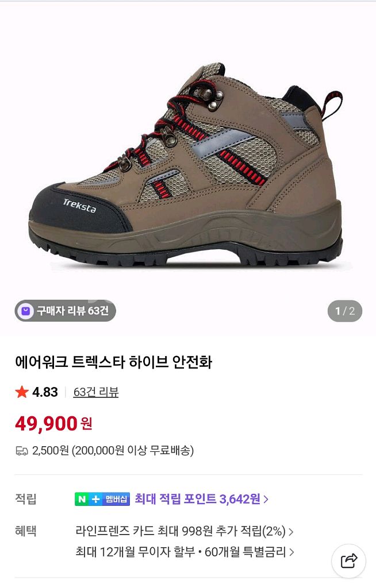
Task: Tap the 적립 row label
Action: click(25, 499)
